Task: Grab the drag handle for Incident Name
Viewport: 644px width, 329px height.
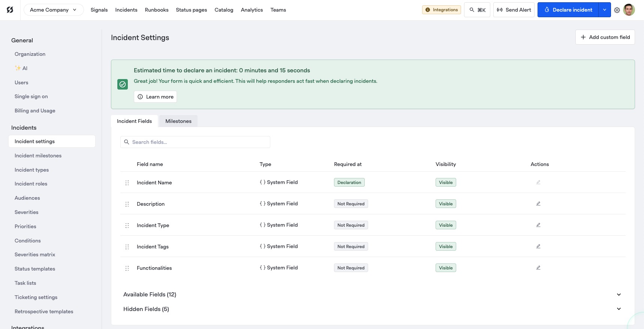Action: [x=127, y=183]
